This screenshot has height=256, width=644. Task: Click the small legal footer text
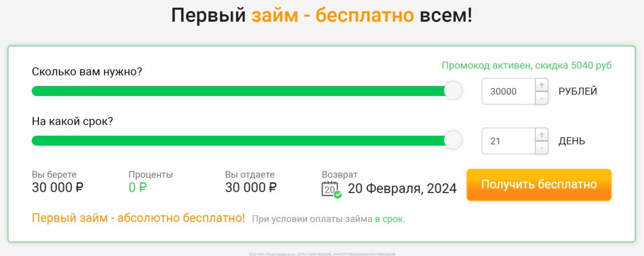pos(322,254)
